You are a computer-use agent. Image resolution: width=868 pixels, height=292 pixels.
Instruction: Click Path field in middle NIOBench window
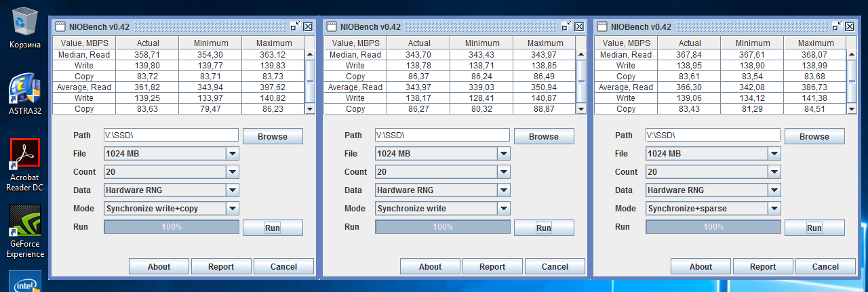pos(442,135)
